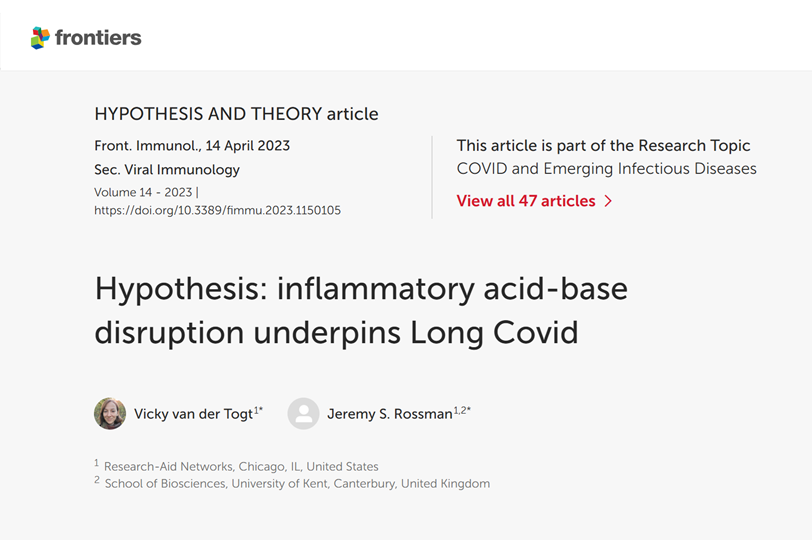Image resolution: width=812 pixels, height=540 pixels.
Task: Open the Sec. Viral Immunology section
Action: click(167, 169)
